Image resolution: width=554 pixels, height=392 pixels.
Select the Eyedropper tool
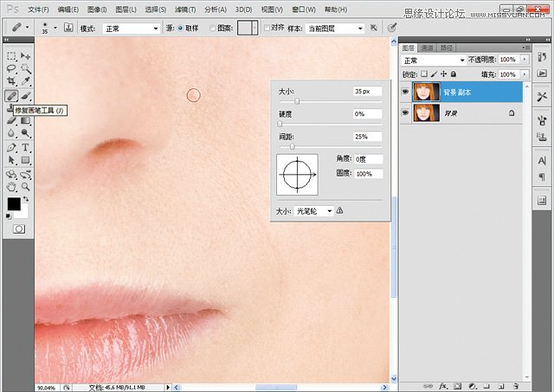25,81
